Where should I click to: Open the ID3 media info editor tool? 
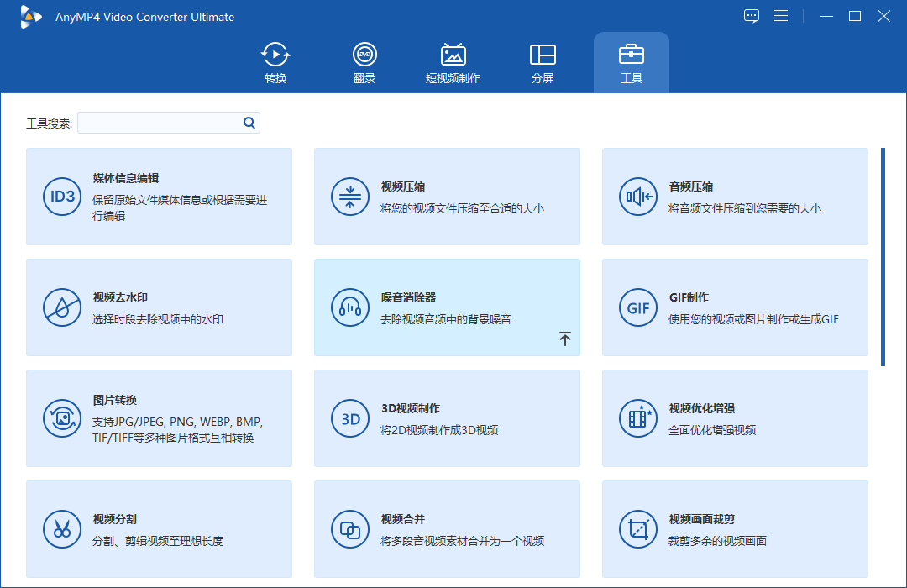(159, 197)
